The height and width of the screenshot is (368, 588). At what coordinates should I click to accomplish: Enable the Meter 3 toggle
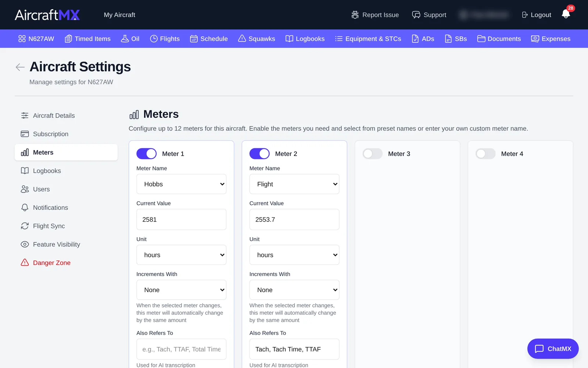(x=373, y=153)
